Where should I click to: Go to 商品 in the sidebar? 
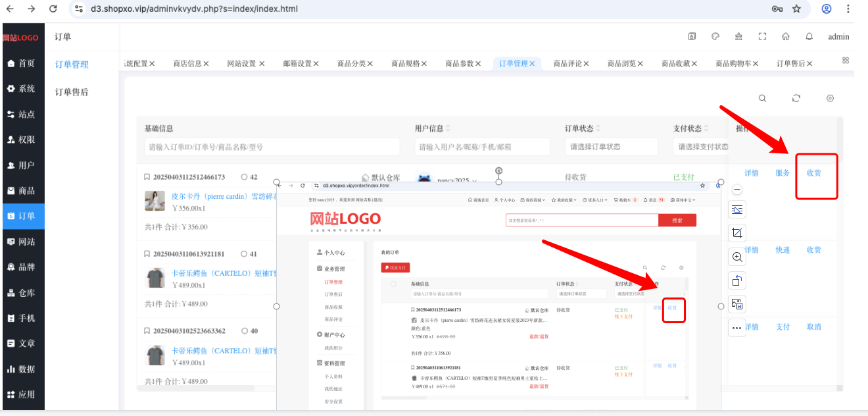[22, 191]
